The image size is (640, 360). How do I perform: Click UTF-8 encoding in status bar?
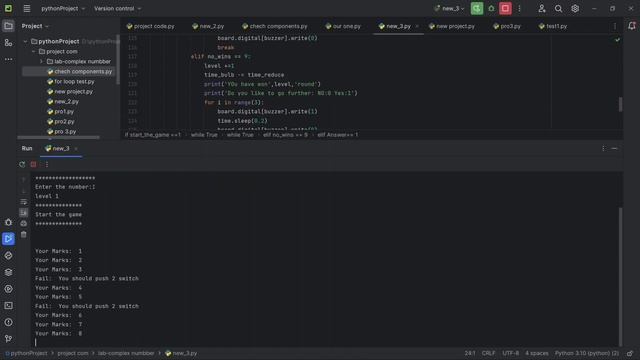tap(511, 353)
